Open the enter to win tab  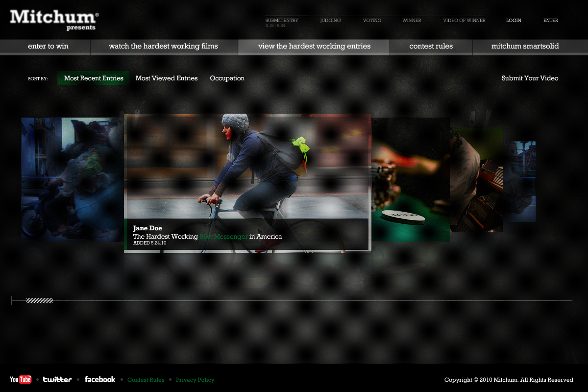(x=45, y=47)
